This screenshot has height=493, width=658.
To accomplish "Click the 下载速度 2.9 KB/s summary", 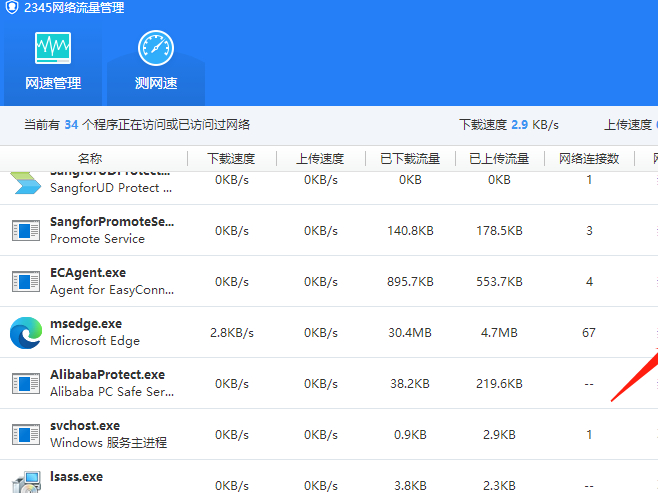I will (509, 125).
